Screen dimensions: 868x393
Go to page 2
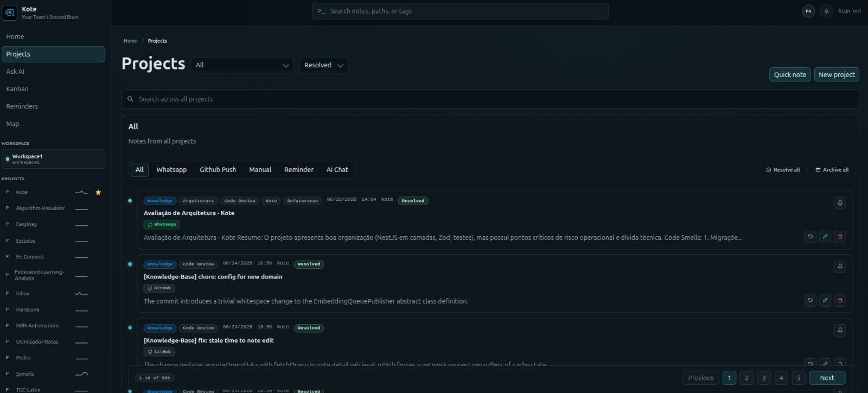[x=746, y=378]
